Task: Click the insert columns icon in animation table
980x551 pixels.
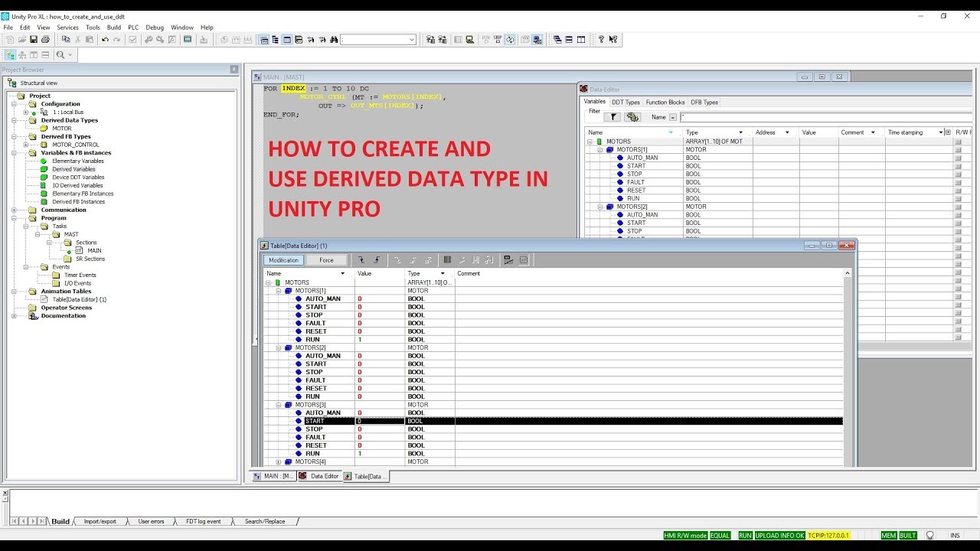Action: click(x=448, y=260)
